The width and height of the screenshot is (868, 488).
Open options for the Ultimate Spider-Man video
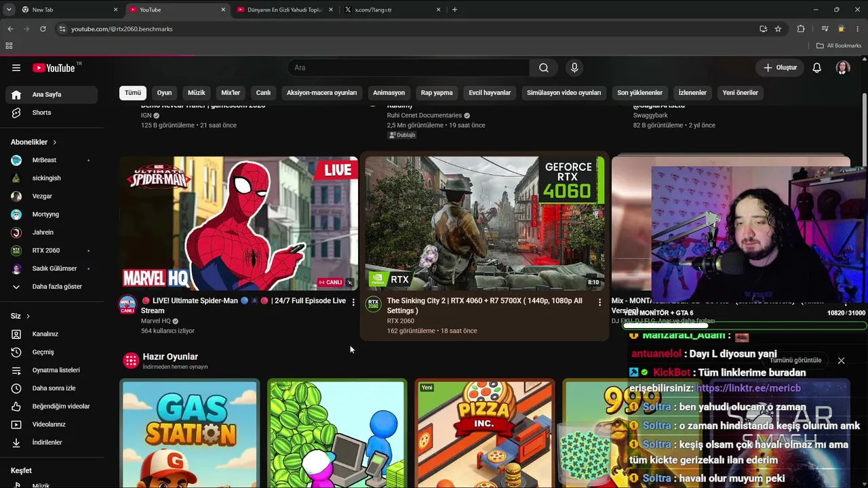pos(353,302)
